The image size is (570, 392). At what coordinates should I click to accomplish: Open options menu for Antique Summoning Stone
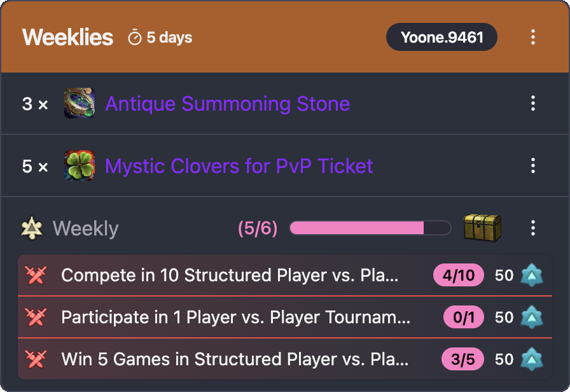(533, 103)
